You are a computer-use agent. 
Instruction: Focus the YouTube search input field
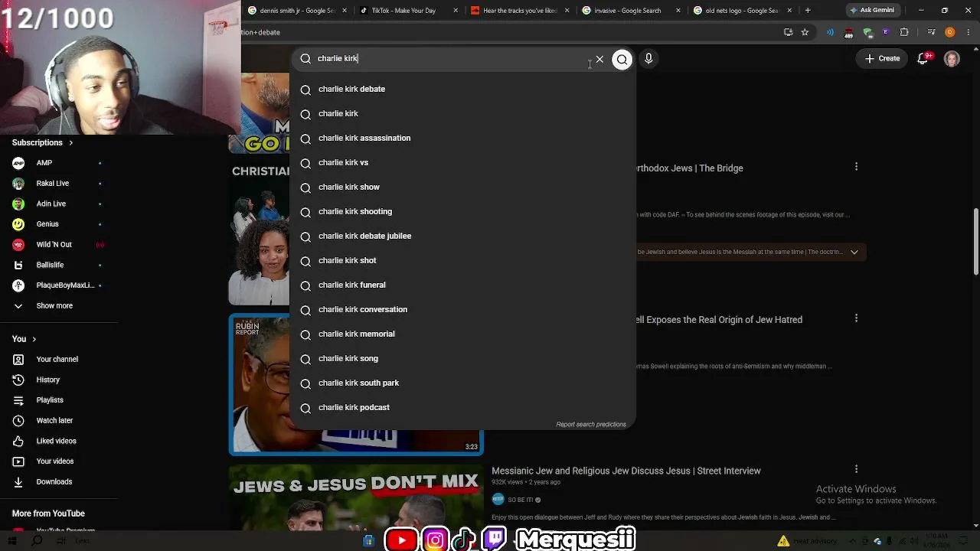tap(452, 59)
